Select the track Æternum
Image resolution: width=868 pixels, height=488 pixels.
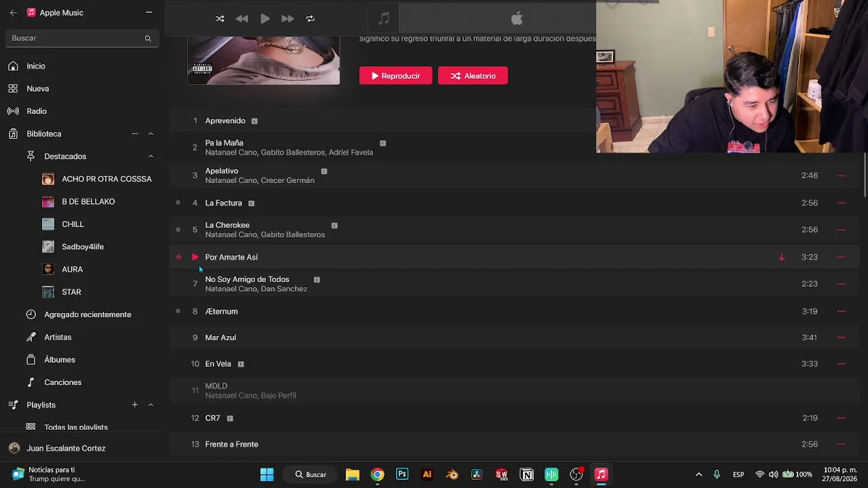(x=221, y=311)
